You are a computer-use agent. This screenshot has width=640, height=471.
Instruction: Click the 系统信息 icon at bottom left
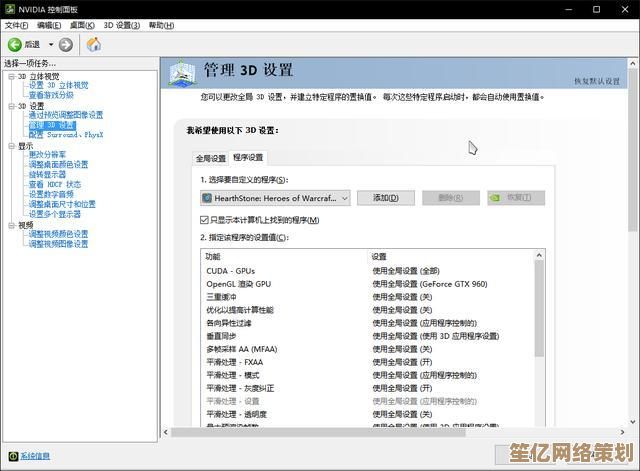tap(13, 456)
